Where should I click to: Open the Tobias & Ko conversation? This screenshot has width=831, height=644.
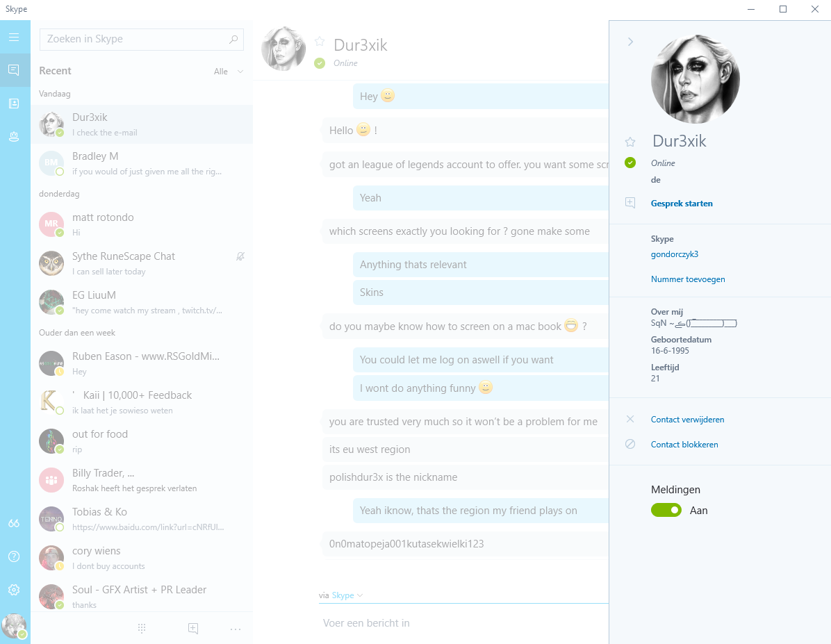142,519
